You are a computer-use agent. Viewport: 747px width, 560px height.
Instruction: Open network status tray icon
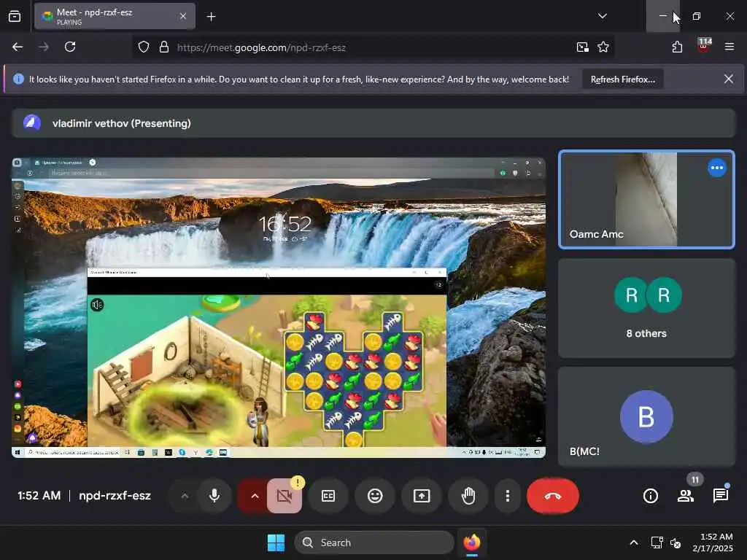point(657,542)
